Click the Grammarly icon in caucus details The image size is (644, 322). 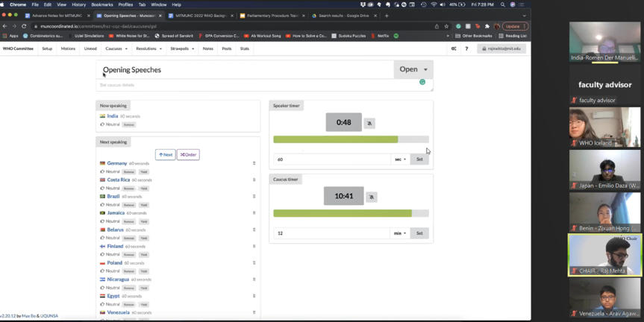point(422,82)
